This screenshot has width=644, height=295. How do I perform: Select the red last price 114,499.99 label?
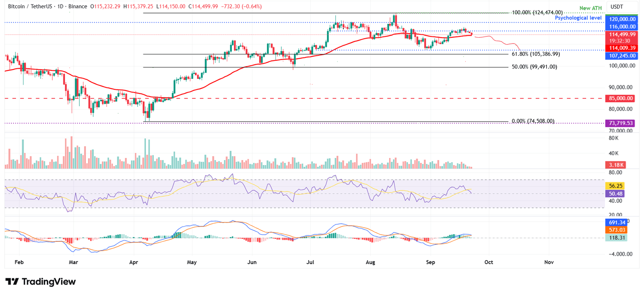[x=622, y=35]
